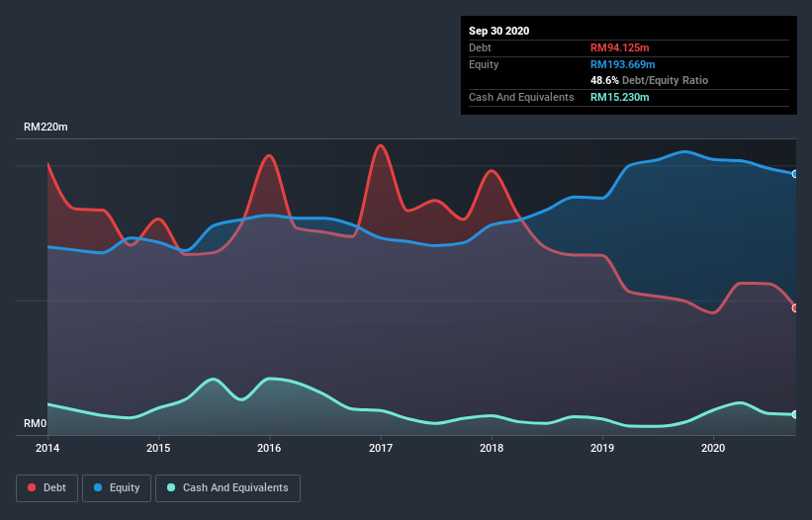The width and height of the screenshot is (812, 520).
Task: Click the Sep 30 2020 tooltip date
Action: tap(499, 31)
